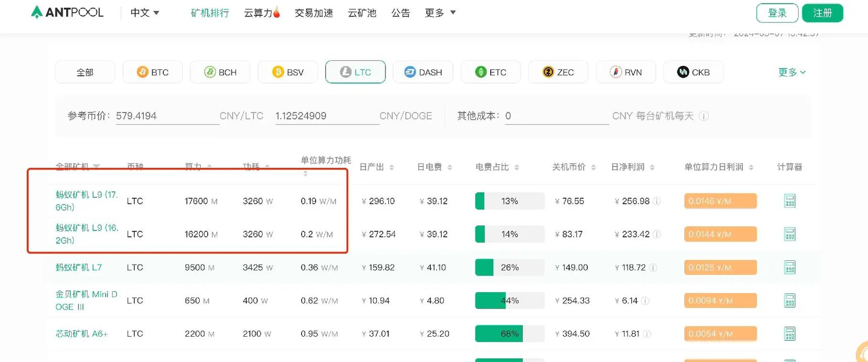Open the 云算力 menu item
The height and width of the screenshot is (362, 868).
pyautogui.click(x=262, y=13)
